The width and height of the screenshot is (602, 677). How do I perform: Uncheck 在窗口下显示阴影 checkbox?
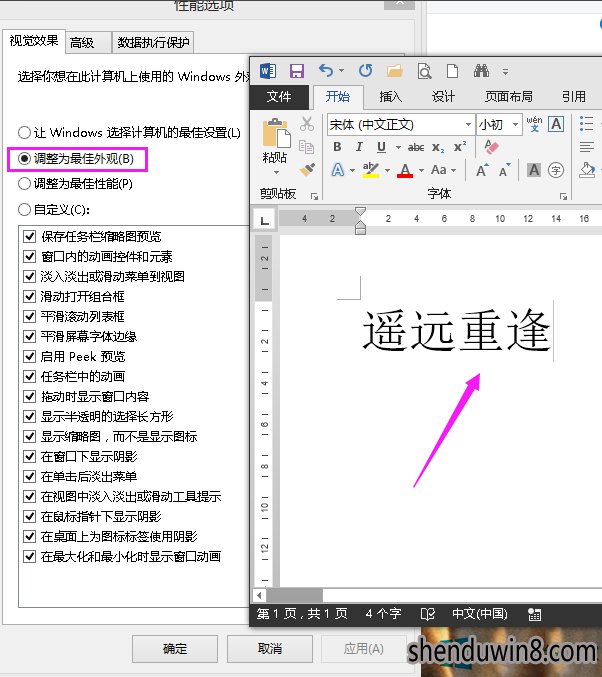(x=29, y=456)
